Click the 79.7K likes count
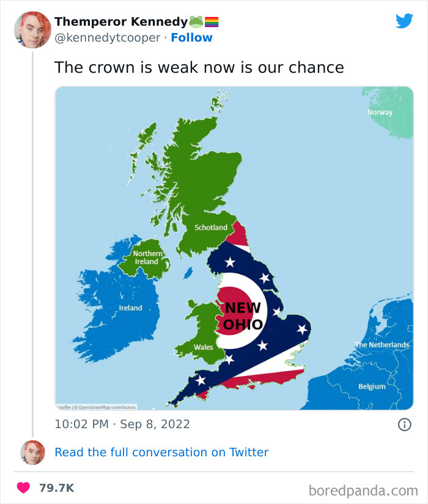This screenshot has width=428, height=504. coord(56,488)
